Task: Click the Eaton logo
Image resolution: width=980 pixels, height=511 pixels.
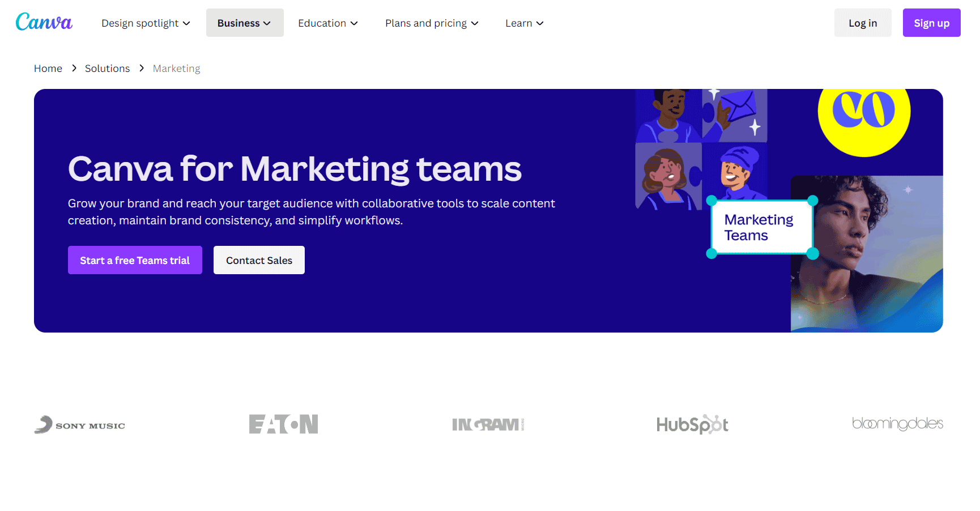Action: tap(283, 424)
